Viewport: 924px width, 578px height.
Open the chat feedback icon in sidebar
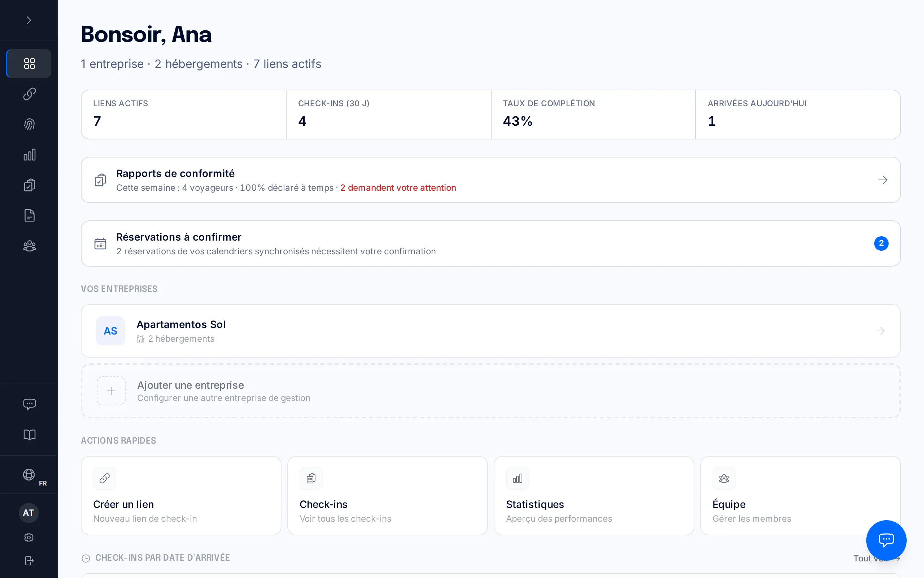[x=29, y=404]
